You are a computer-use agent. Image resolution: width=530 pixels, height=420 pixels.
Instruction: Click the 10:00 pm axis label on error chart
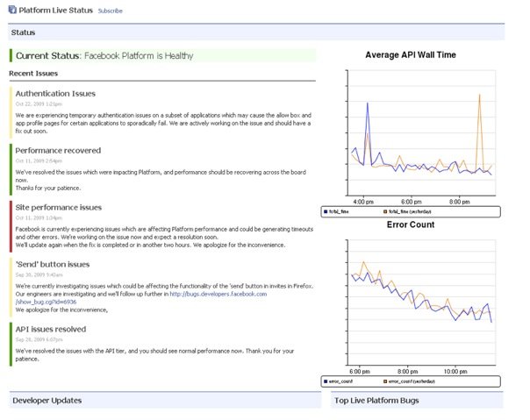coord(455,372)
